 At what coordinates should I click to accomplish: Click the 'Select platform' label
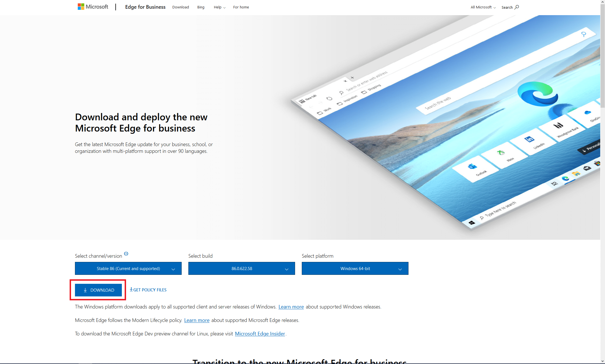318,256
